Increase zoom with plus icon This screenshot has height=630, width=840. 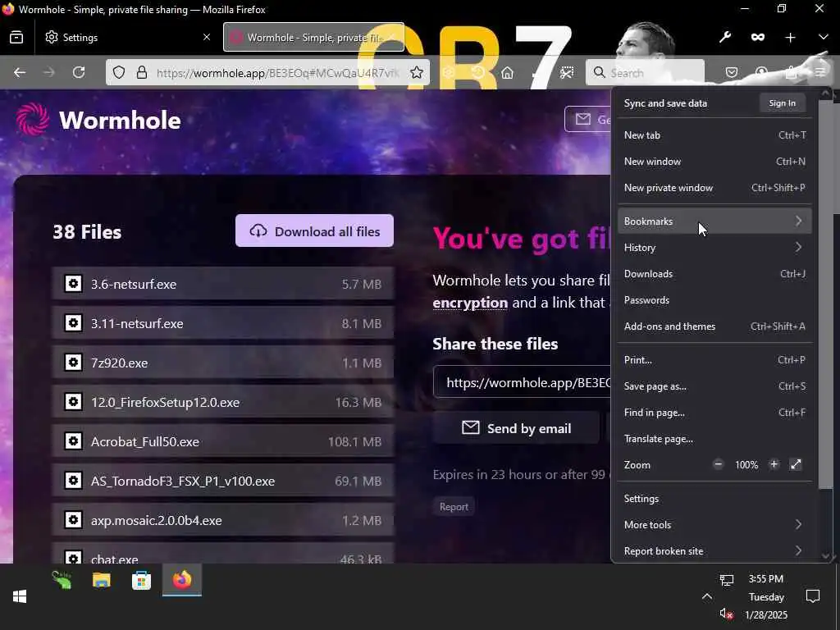point(774,464)
